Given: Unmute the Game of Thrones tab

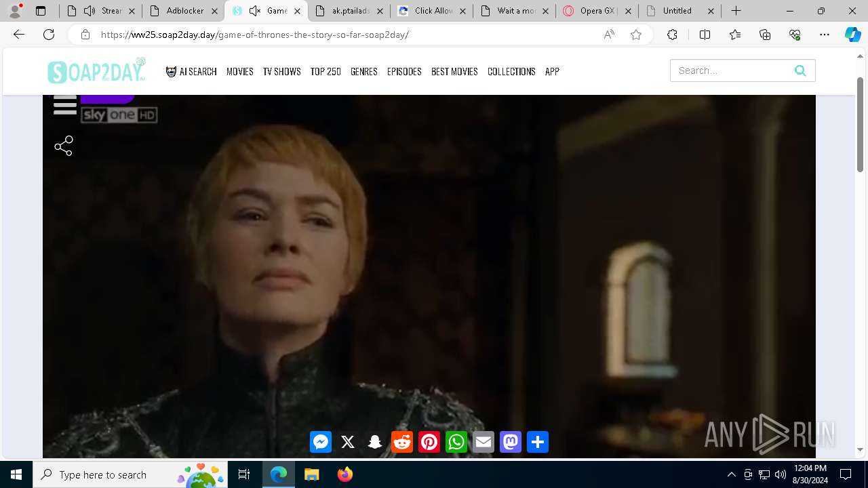Looking at the screenshot, I should click(x=255, y=11).
